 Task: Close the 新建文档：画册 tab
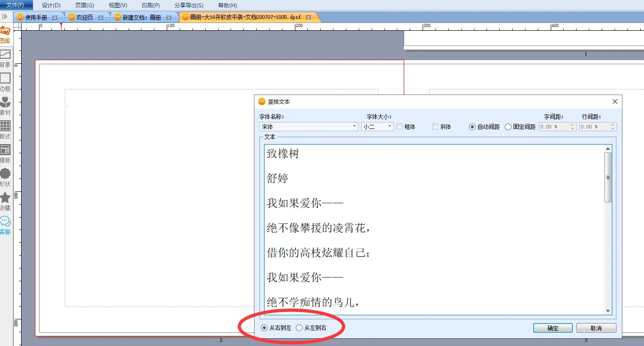point(169,17)
